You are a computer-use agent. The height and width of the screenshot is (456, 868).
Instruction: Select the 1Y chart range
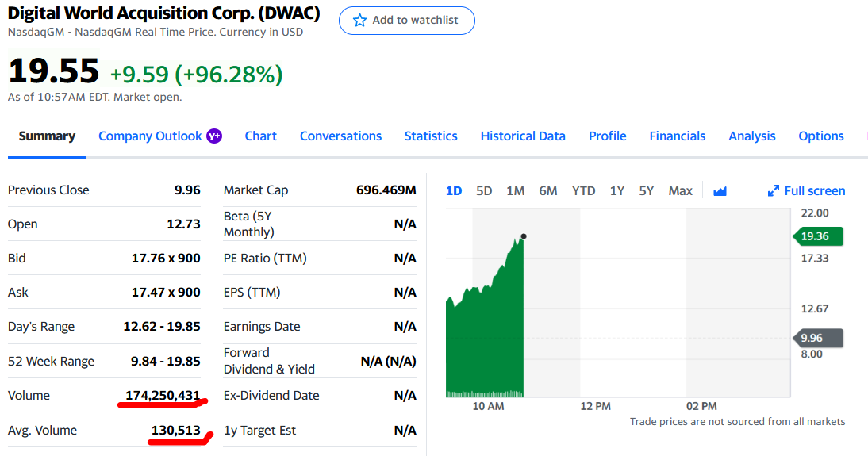(616, 191)
